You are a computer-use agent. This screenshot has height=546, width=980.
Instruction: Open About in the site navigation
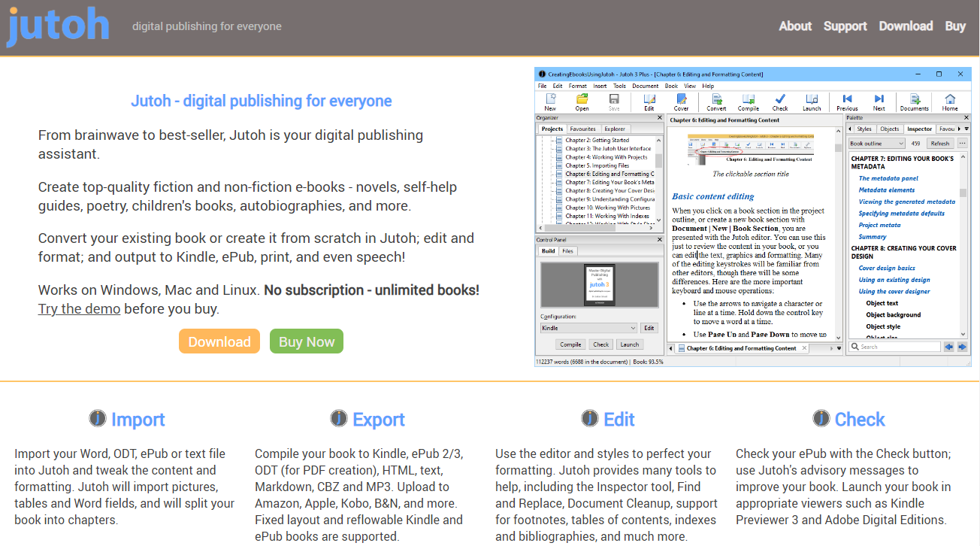click(x=795, y=26)
